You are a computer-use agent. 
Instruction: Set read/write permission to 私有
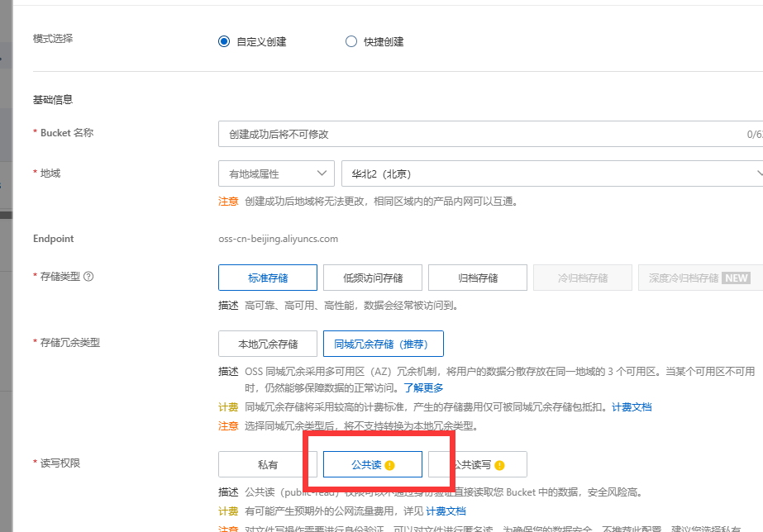point(268,465)
